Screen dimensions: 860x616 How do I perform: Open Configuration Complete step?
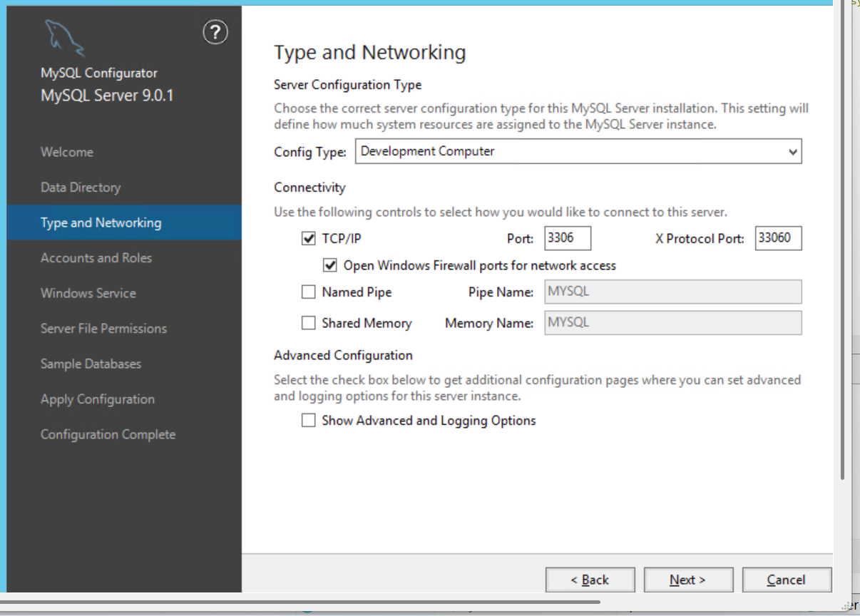(108, 434)
